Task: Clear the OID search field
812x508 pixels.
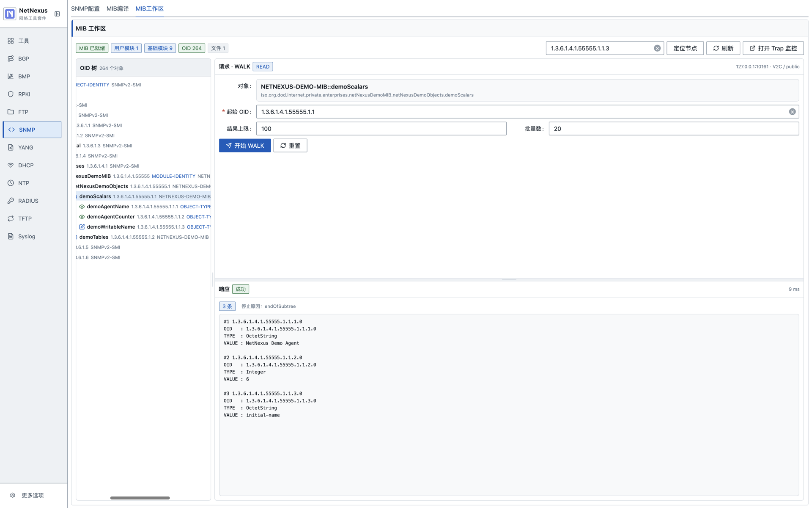Action: coord(657,48)
